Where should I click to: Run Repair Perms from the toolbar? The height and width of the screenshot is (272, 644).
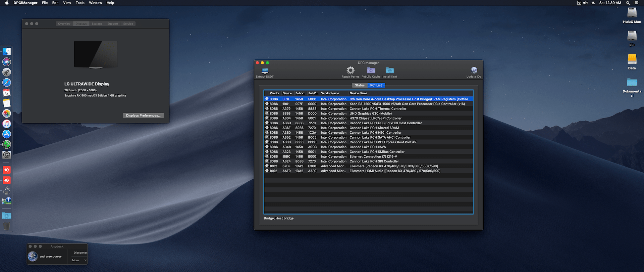tap(351, 70)
